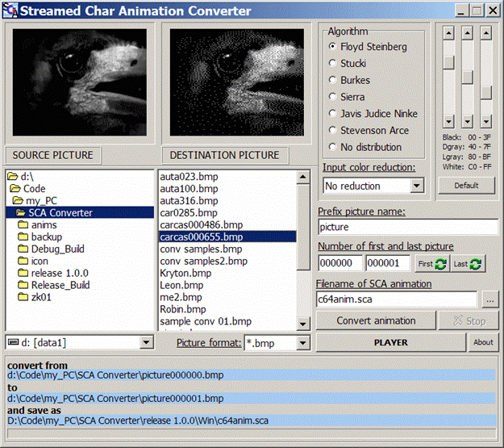Open the icon folder

coord(33,261)
